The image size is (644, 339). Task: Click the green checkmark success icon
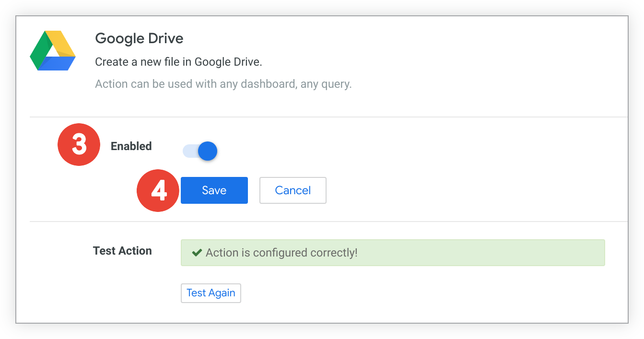pos(197,253)
